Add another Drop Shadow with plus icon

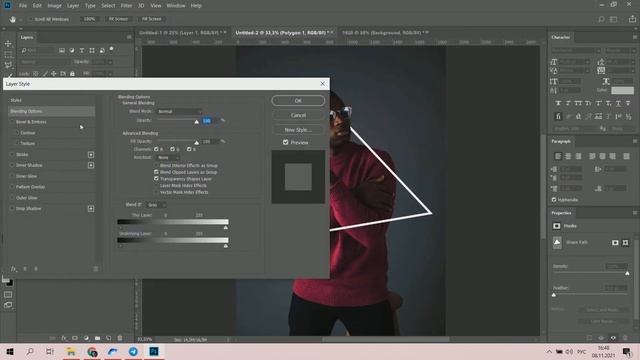[91, 209]
